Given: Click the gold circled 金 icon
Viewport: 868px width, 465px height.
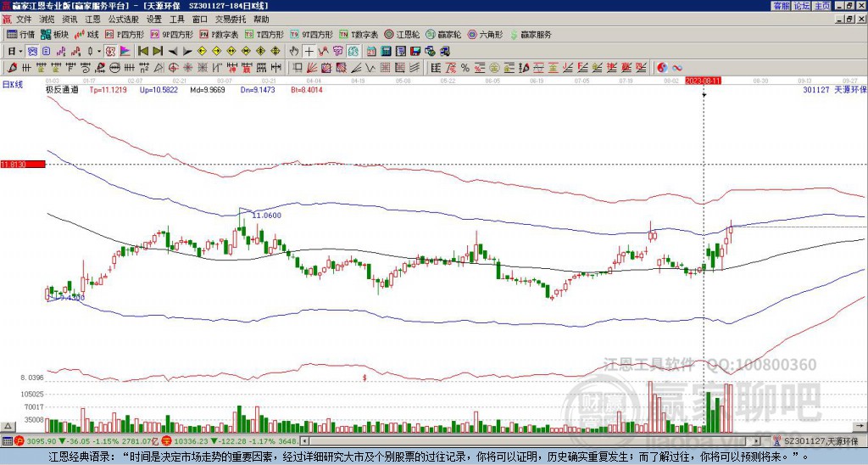Looking at the screenshot, I should 494,68.
